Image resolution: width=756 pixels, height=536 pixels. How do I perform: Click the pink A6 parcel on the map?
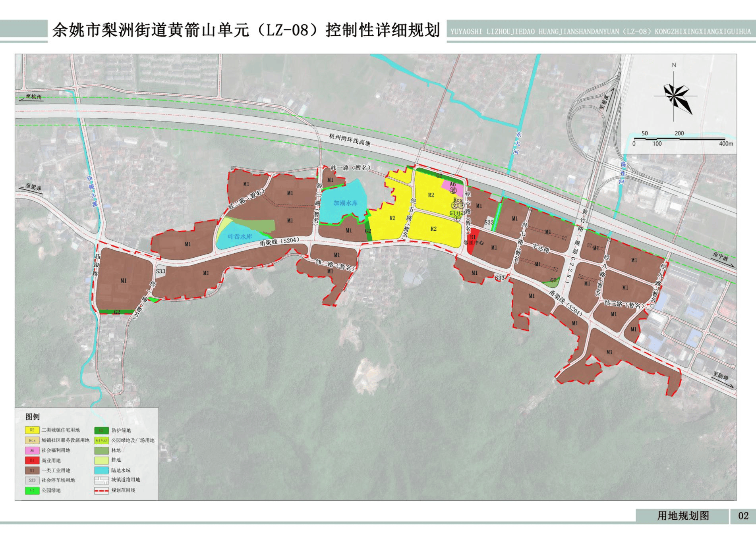452,188
